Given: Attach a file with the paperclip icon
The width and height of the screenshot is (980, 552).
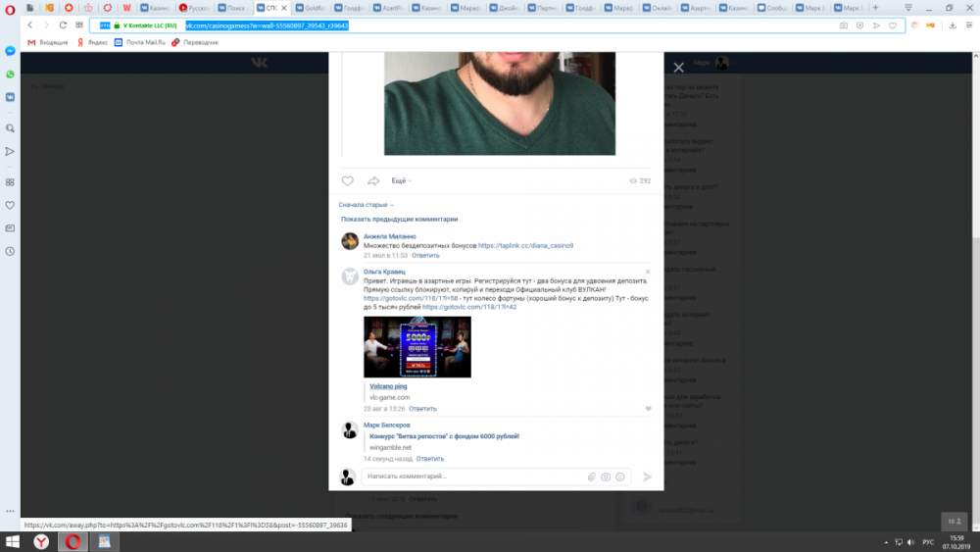Looking at the screenshot, I should click(592, 477).
